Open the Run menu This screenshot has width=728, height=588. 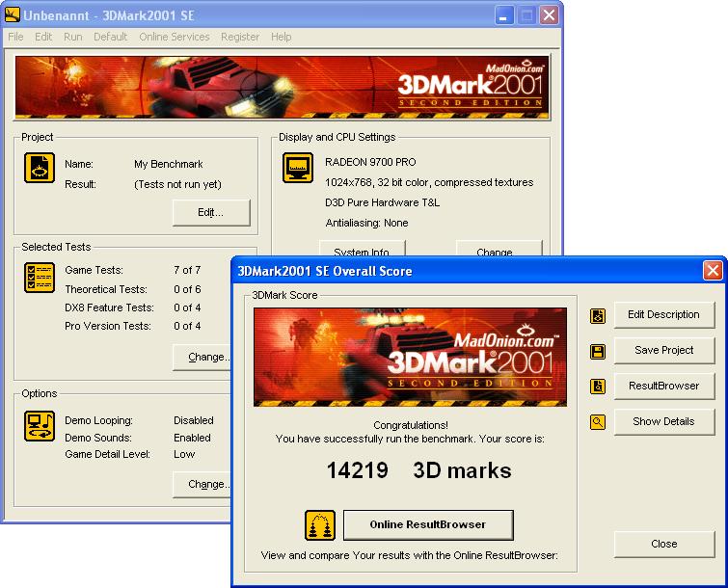pyautogui.click(x=73, y=37)
